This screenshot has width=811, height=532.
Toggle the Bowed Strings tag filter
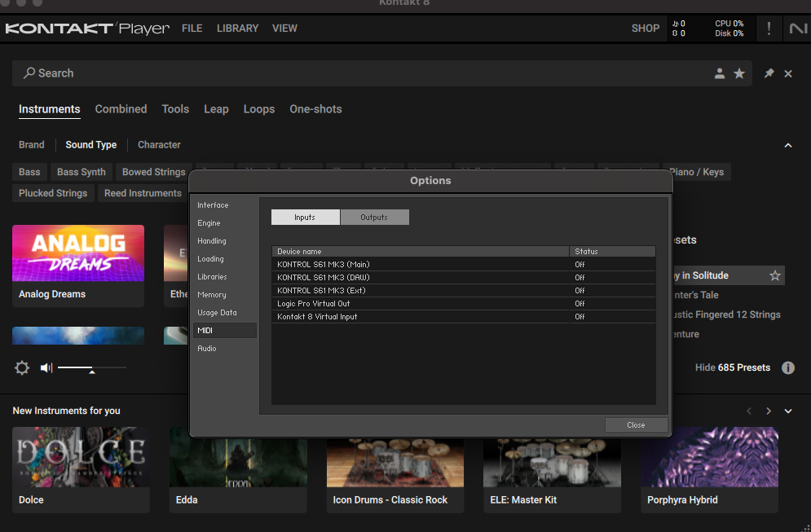point(153,172)
